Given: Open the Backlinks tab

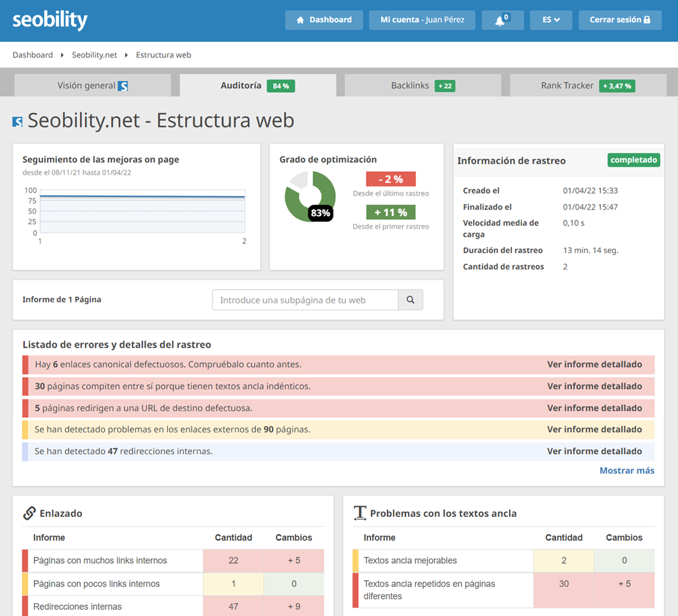Looking at the screenshot, I should (423, 86).
